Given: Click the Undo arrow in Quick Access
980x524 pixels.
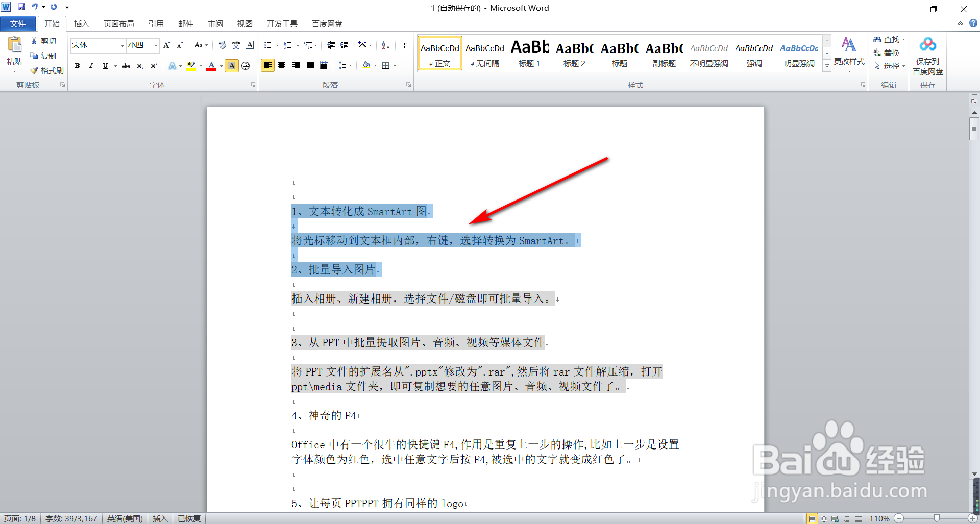Looking at the screenshot, I should pyautogui.click(x=34, y=7).
